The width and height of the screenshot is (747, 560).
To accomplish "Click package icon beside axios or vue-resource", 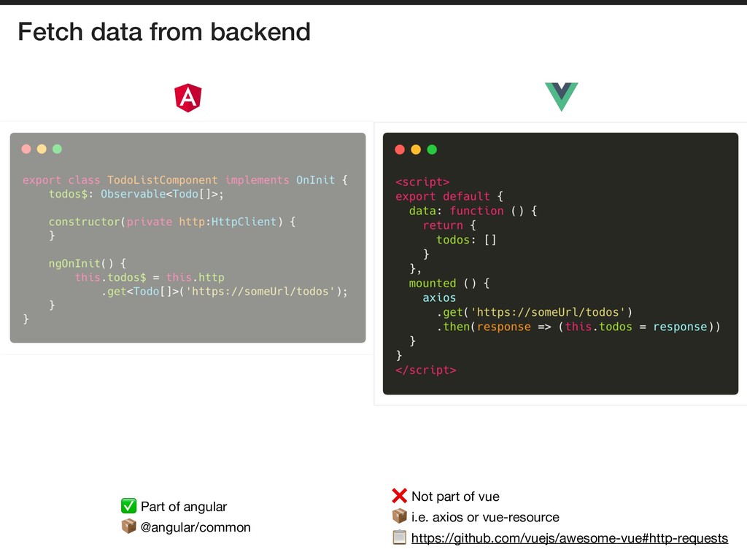I will click(399, 516).
